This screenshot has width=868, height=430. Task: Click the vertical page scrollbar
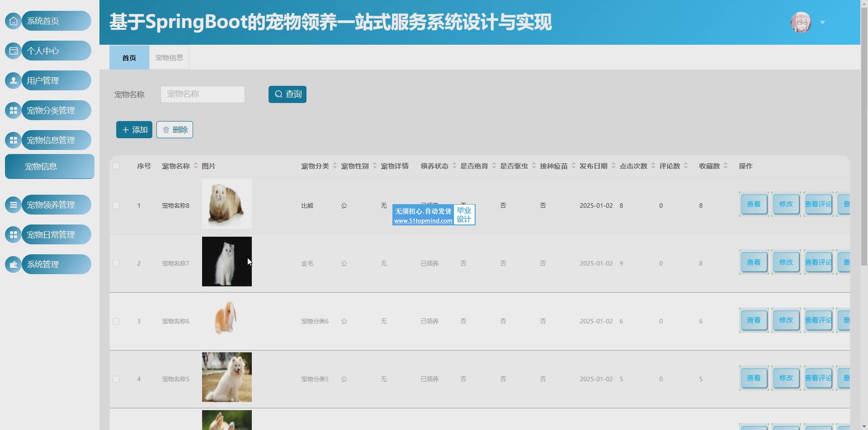pos(864,136)
